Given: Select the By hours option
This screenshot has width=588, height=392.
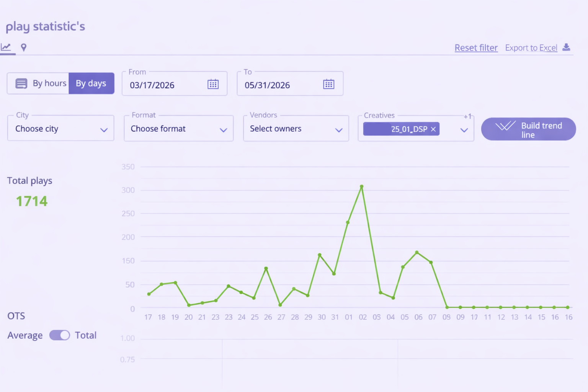Looking at the screenshot, I should (38, 83).
